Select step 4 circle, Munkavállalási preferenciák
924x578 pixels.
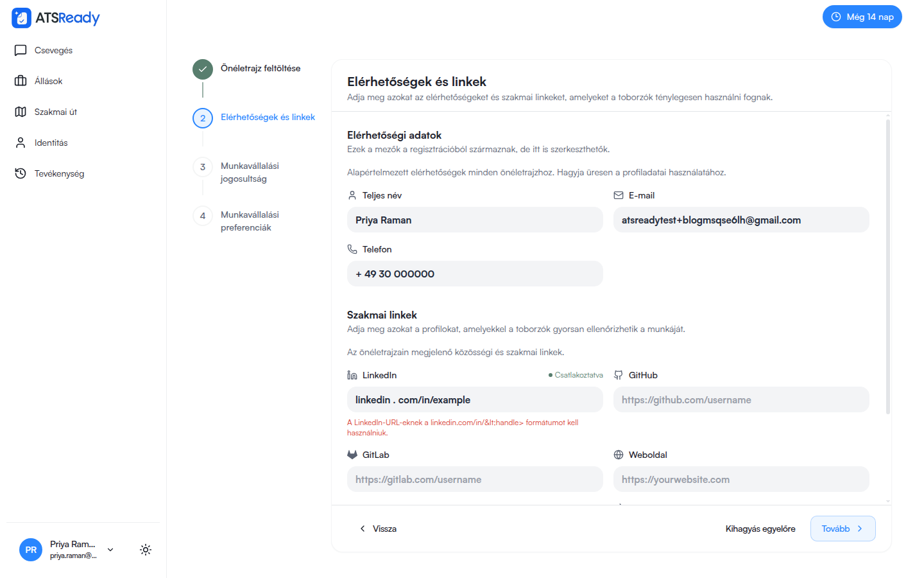point(203,216)
